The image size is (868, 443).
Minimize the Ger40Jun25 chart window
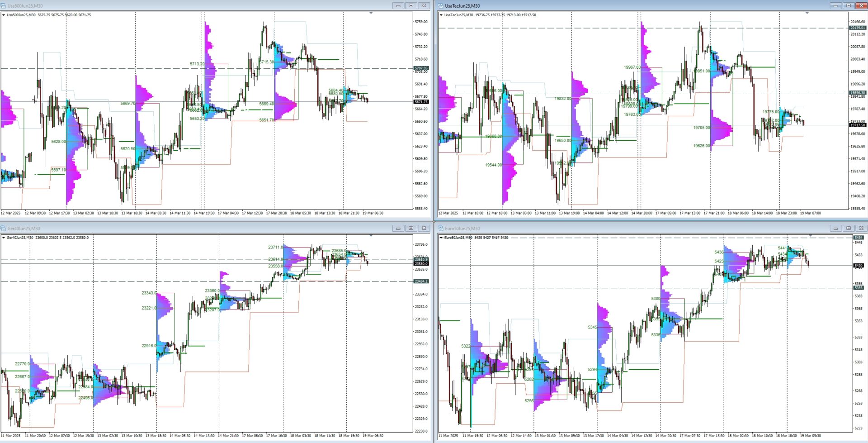(398, 229)
